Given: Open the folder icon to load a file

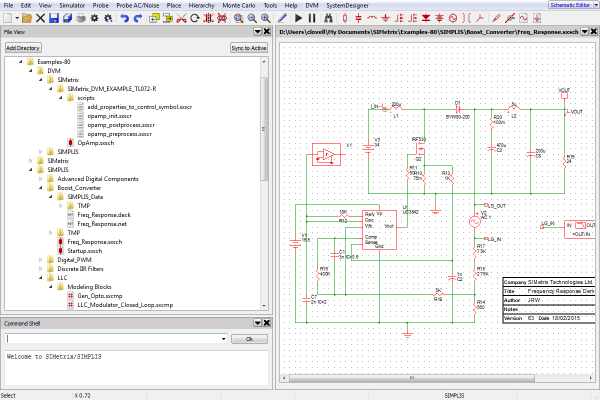Looking at the screenshot, I should (x=27, y=18).
